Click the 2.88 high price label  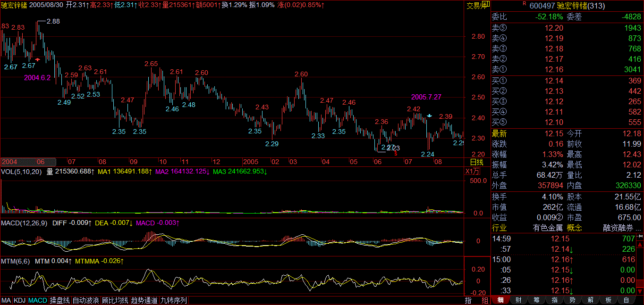click(x=53, y=21)
